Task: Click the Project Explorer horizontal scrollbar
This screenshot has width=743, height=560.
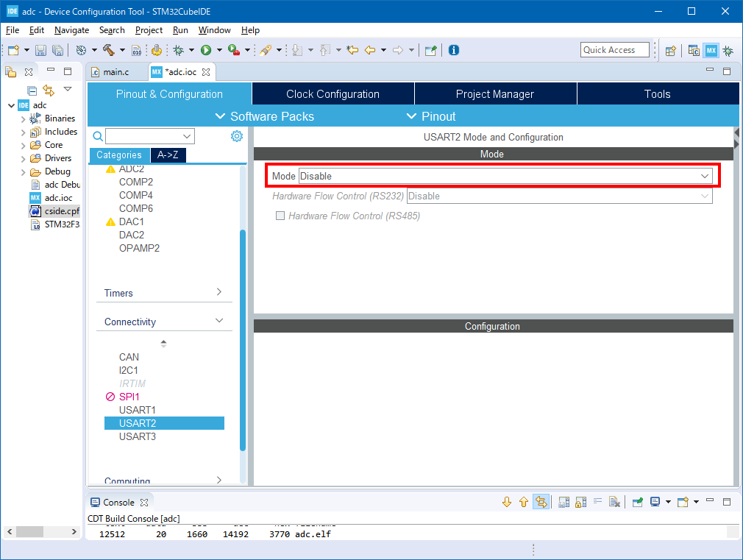Action: 29,531
